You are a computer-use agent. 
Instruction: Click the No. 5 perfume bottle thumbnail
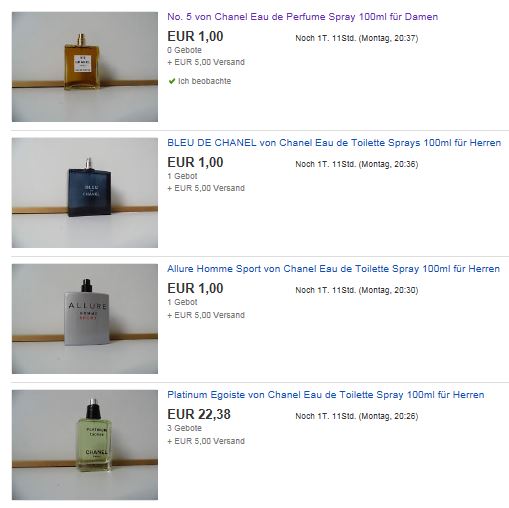[x=85, y=67]
